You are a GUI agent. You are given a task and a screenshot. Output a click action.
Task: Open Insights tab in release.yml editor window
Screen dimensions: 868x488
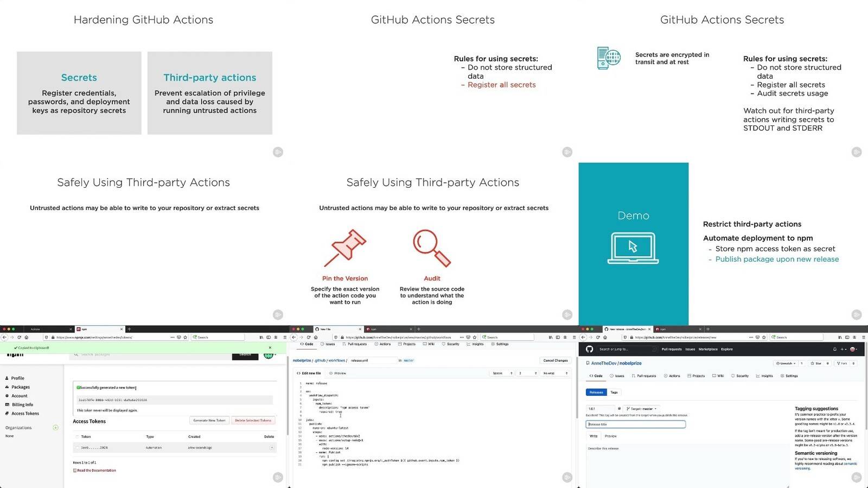[475, 344]
